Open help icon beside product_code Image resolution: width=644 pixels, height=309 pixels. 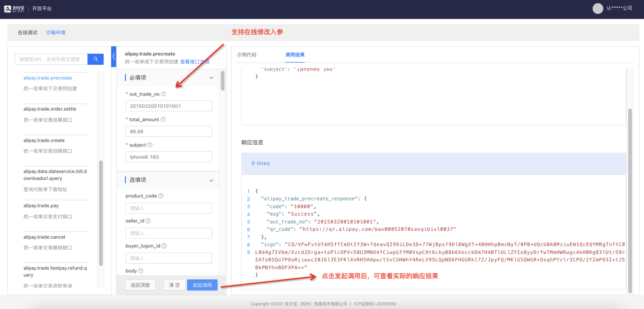click(161, 196)
